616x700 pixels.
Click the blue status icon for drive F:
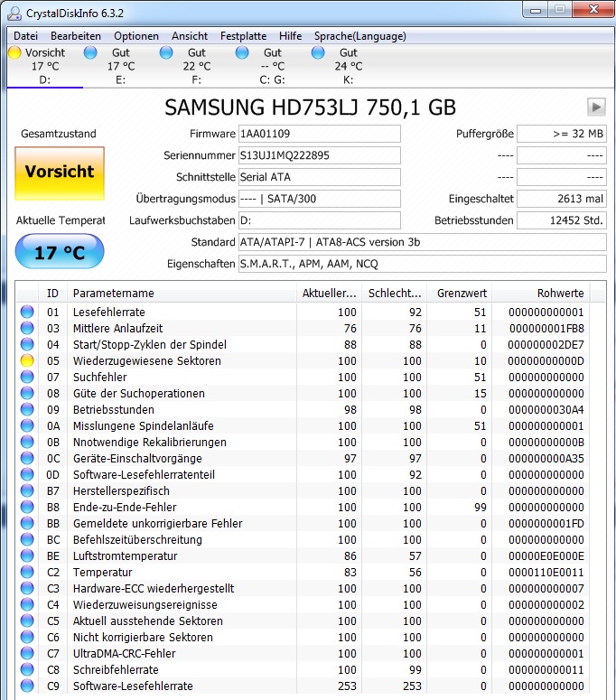tap(166, 52)
